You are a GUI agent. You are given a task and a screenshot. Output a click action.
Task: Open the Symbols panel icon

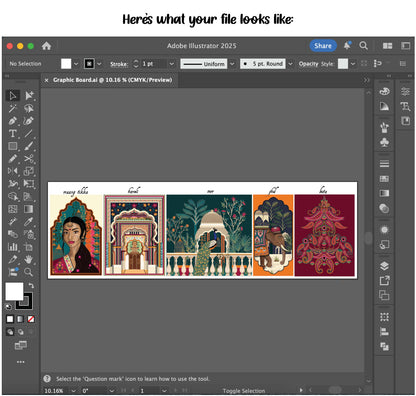tap(384, 143)
